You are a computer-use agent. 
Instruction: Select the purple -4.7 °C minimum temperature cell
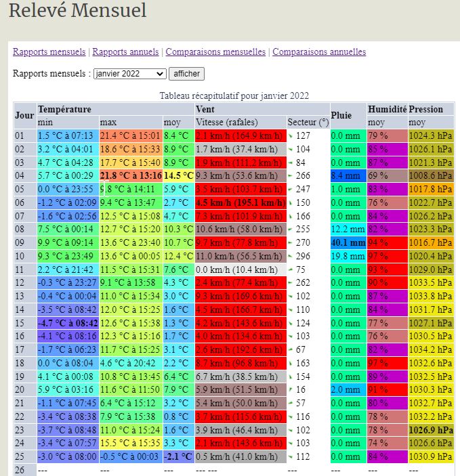click(x=68, y=322)
